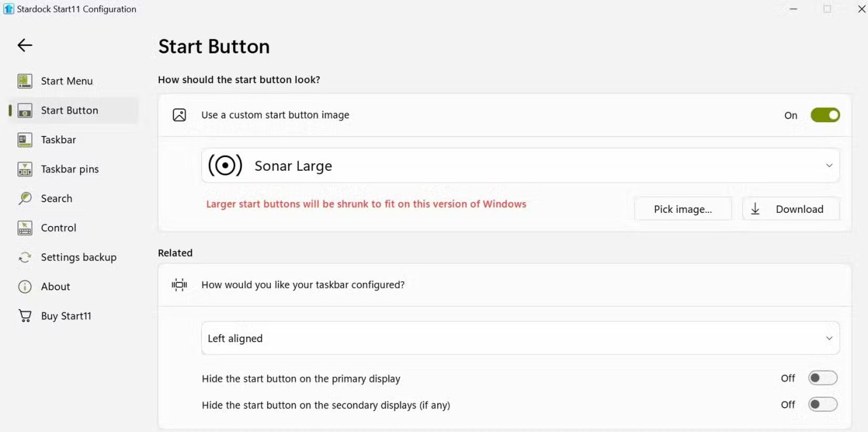Click the About info icon
The width and height of the screenshot is (868, 432).
pyautogui.click(x=25, y=287)
